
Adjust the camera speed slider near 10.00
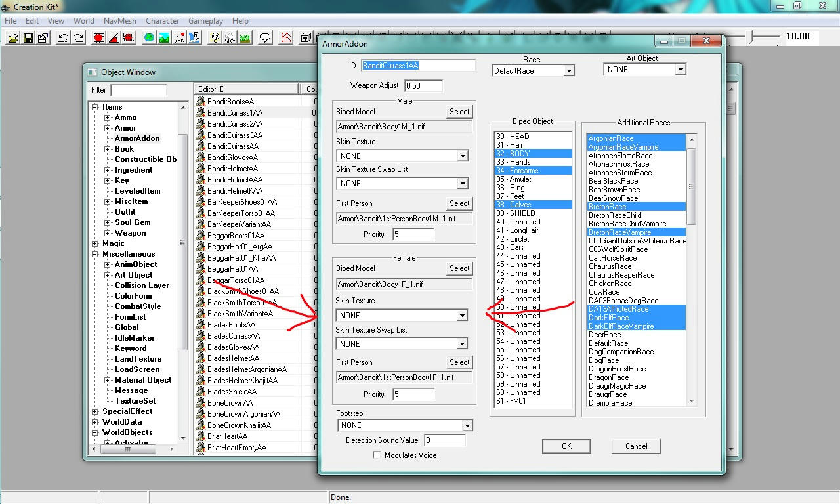tap(749, 37)
